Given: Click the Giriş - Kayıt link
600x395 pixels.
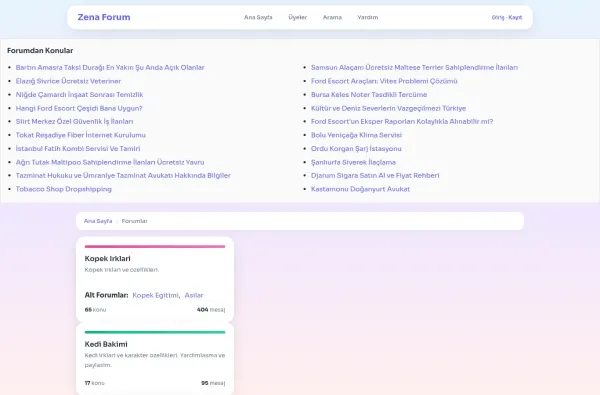Looking at the screenshot, I should [x=507, y=17].
